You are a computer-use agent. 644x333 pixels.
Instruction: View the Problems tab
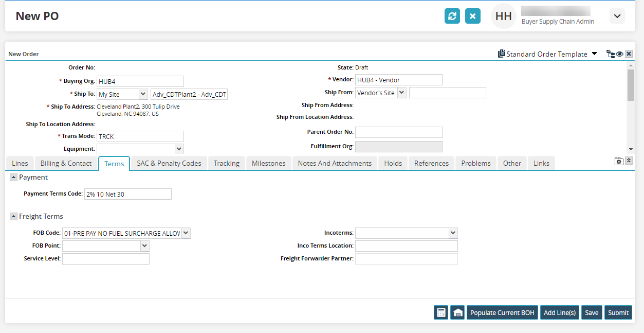point(476,163)
